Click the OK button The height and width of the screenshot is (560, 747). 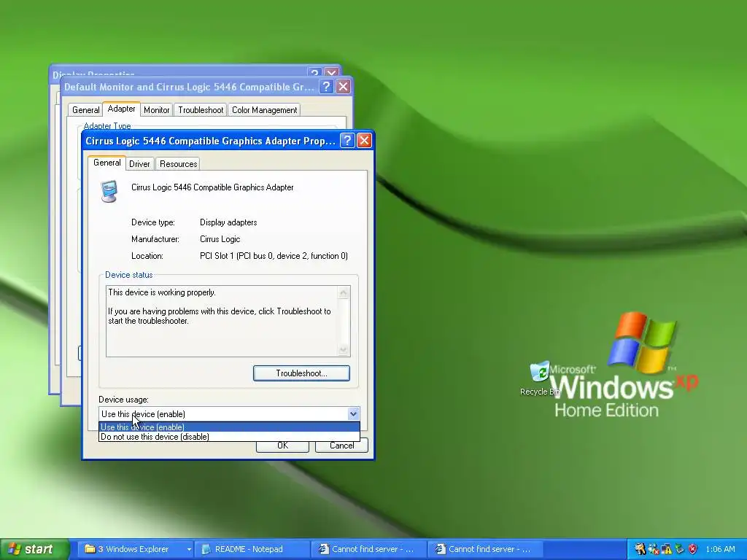[x=282, y=446]
